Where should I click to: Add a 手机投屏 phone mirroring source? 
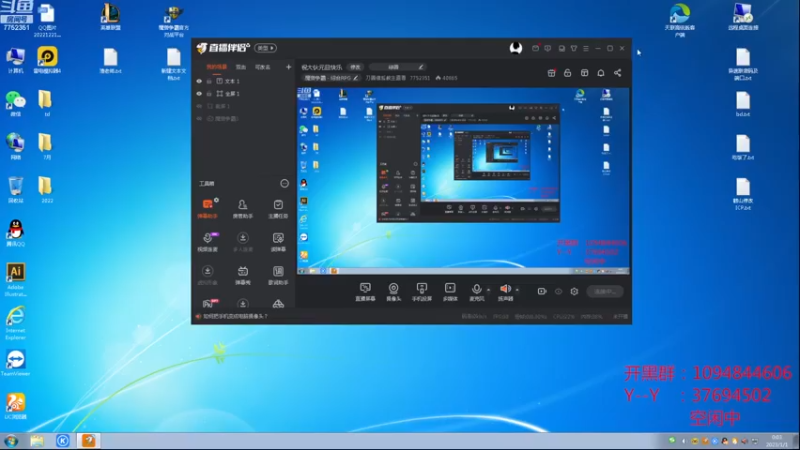[x=421, y=292]
